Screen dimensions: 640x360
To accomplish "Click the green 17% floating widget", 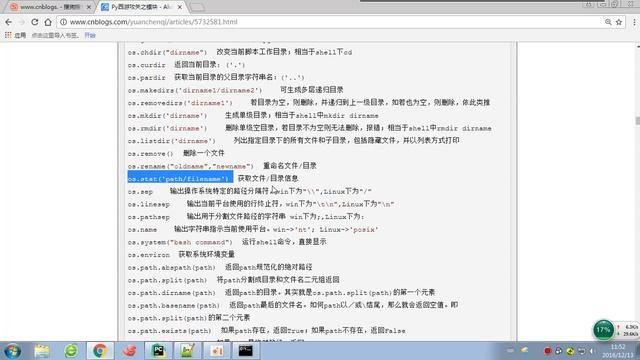I will [x=604, y=330].
